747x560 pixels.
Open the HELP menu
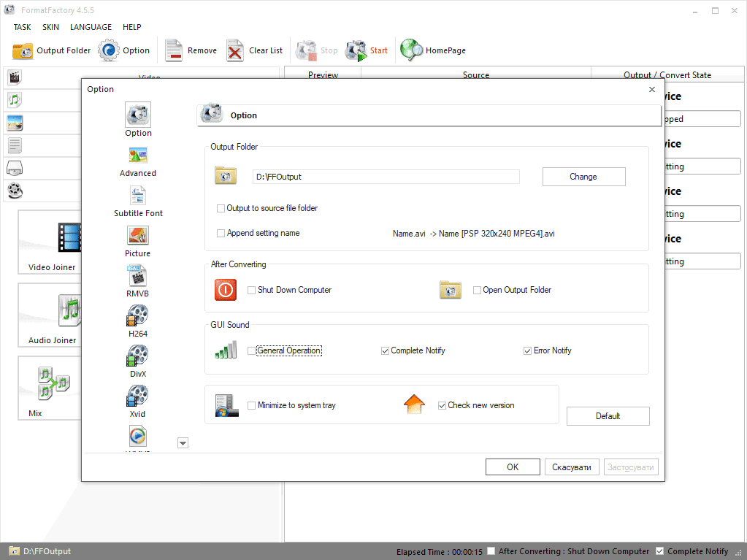(x=132, y=27)
